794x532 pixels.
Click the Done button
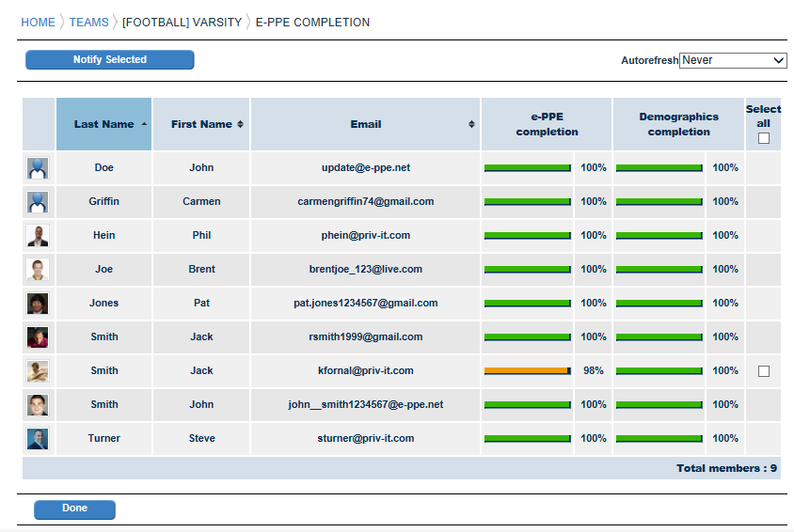(x=74, y=509)
